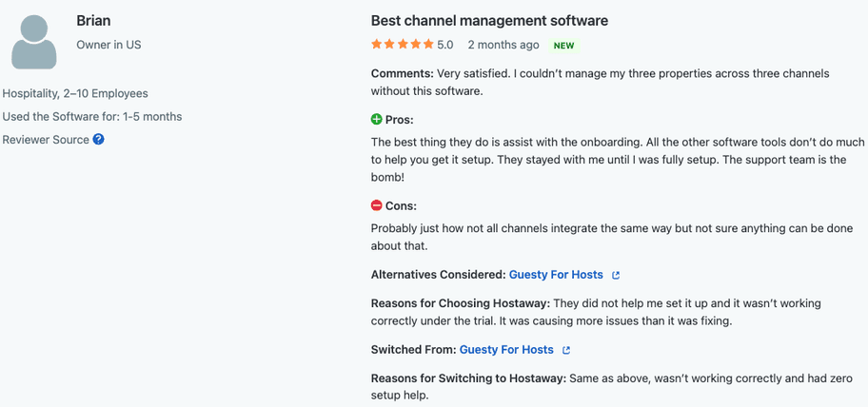Screen dimensions: 868x407
Task: Click the Reviewer Source help question mark icon
Action: [x=98, y=140]
